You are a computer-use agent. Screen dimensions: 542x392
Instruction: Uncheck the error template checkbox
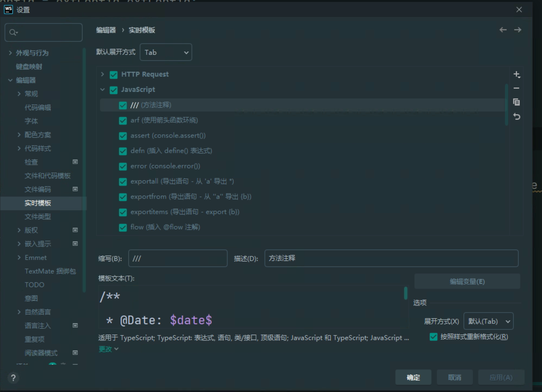123,166
